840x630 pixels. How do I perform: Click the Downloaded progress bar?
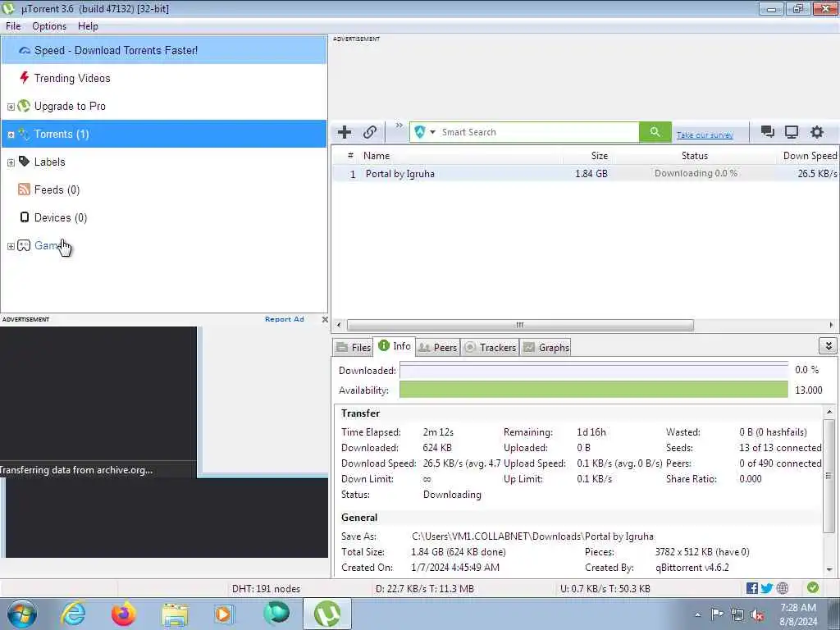pos(594,370)
